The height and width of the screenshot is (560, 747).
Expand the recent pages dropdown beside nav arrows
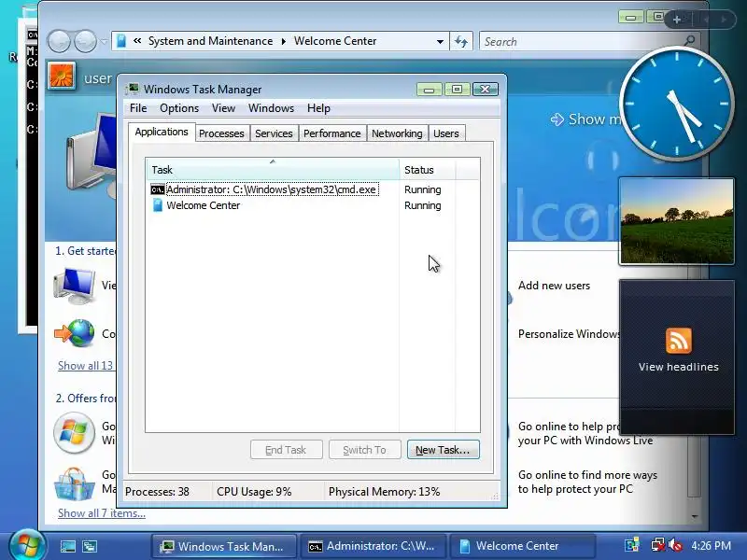pyautogui.click(x=104, y=41)
